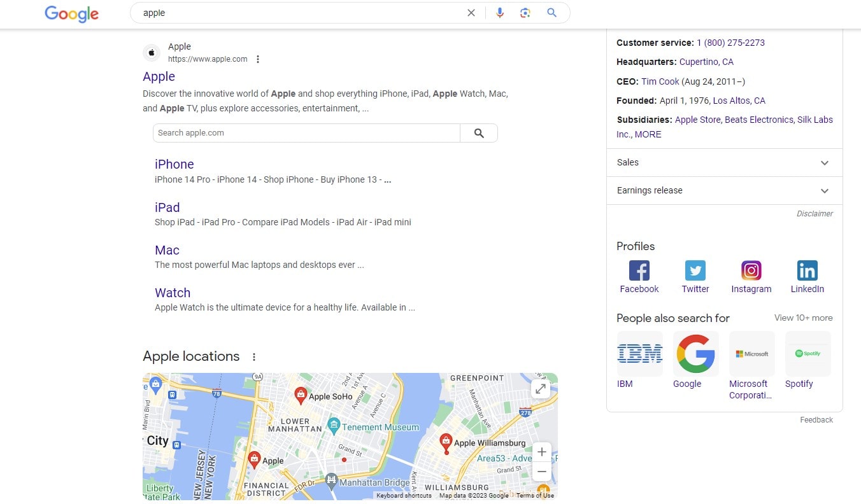861x504 pixels.
Task: Open the Cupertino, CA headquarters link
Action: click(706, 62)
